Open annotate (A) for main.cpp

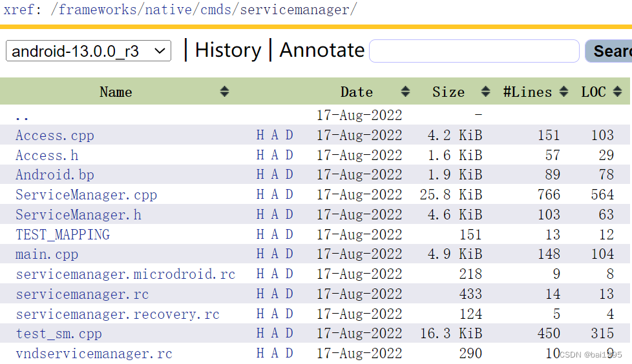tap(275, 254)
